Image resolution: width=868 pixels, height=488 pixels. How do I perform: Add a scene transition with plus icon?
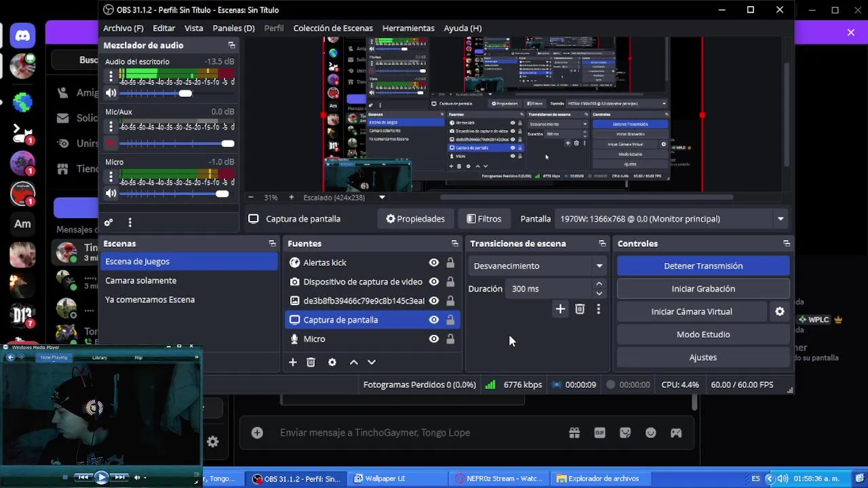[x=560, y=309]
